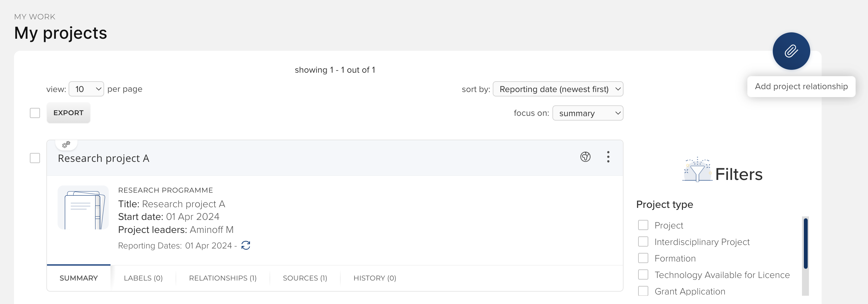Click the globe icon on Research project A
This screenshot has height=304, width=868.
point(585,156)
